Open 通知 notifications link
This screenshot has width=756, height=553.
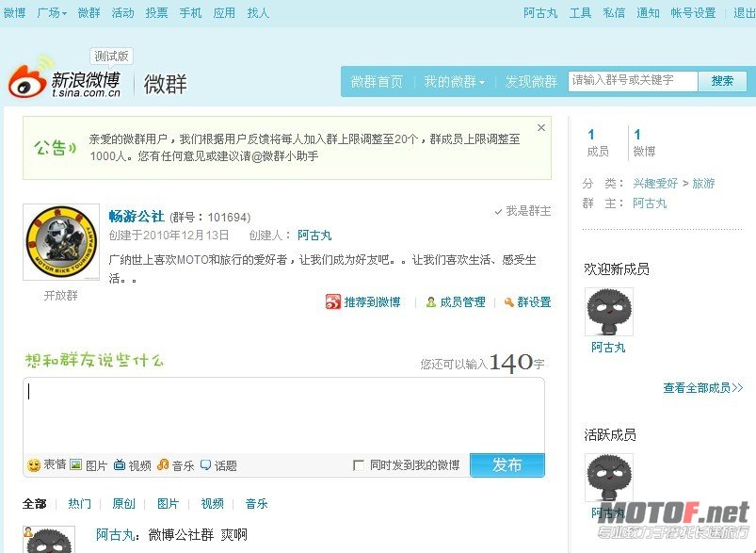pyautogui.click(x=648, y=13)
